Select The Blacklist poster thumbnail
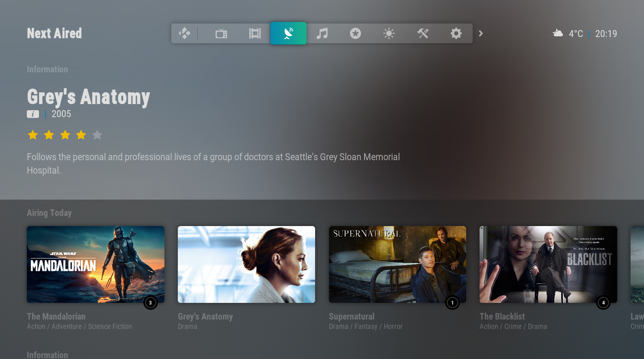 pos(548,264)
